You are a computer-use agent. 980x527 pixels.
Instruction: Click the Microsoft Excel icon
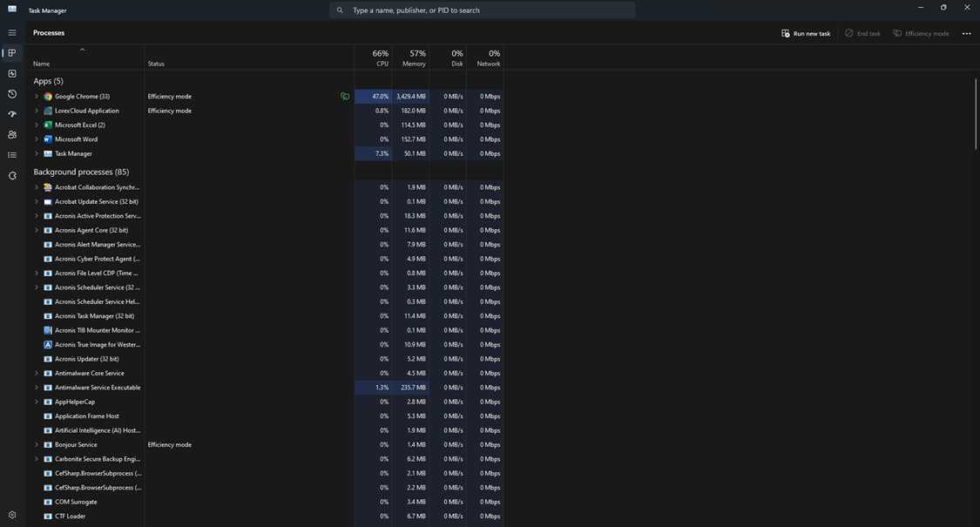[48, 125]
